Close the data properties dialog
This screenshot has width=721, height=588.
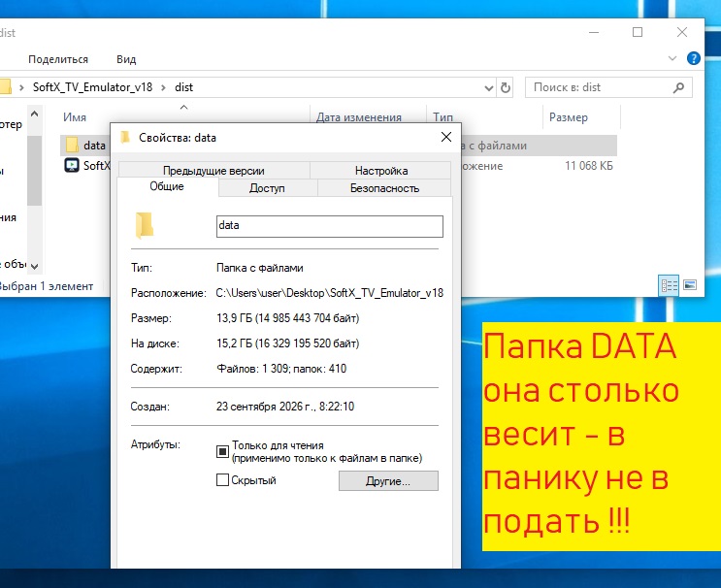[x=446, y=137]
